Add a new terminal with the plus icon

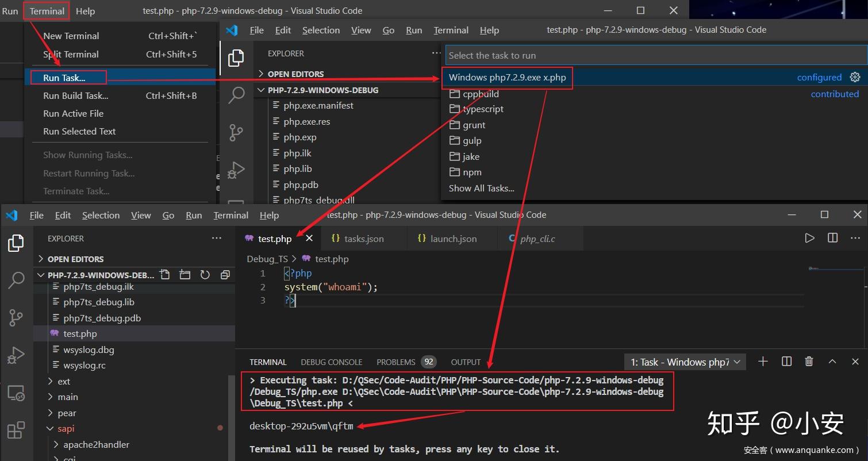coord(763,362)
